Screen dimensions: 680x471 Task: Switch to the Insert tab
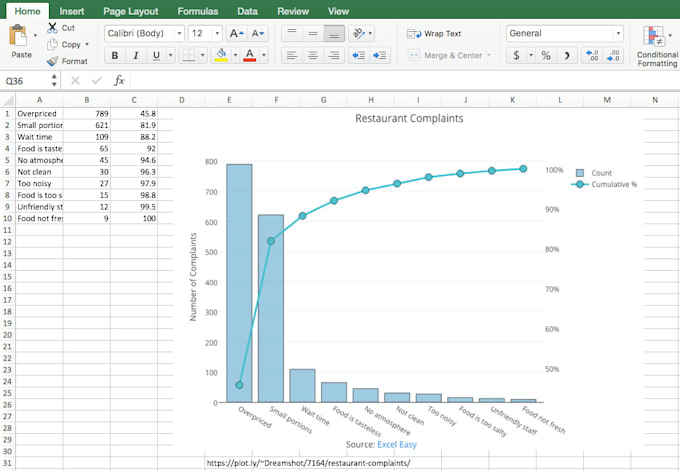[72, 11]
